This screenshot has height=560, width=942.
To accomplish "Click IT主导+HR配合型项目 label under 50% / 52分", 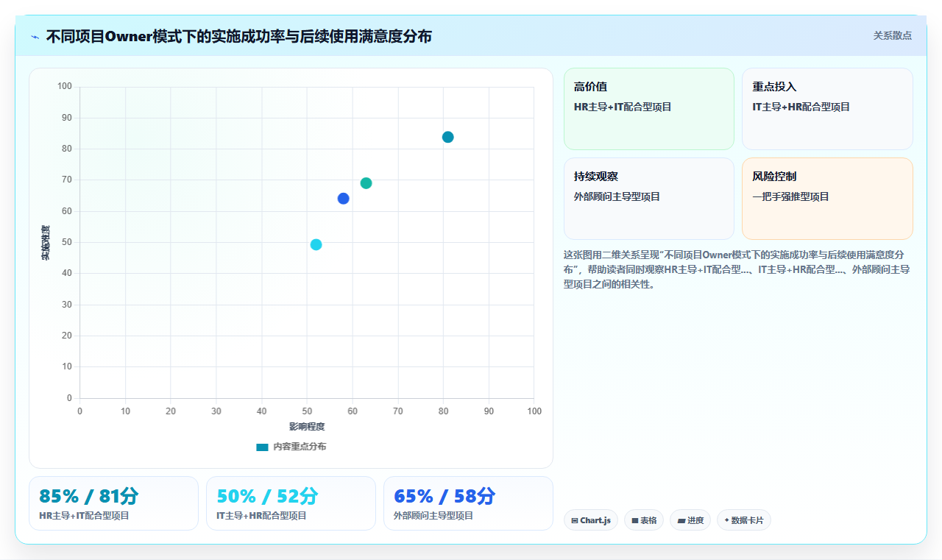I will pos(261,516).
